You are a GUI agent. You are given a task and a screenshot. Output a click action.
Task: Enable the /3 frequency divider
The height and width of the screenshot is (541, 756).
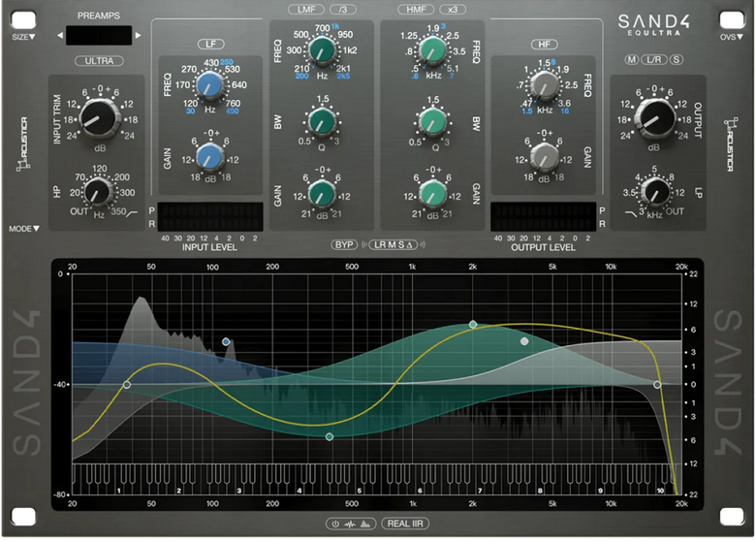(x=343, y=9)
